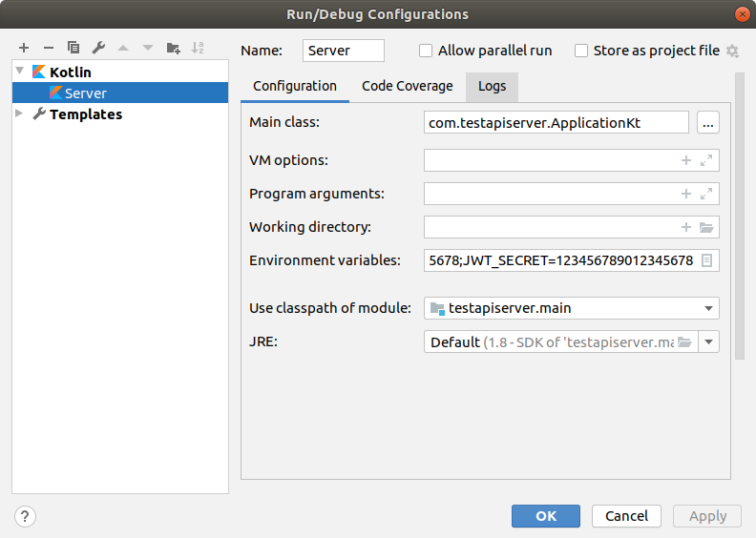Click the Edit Templates wrench icon

(98, 47)
